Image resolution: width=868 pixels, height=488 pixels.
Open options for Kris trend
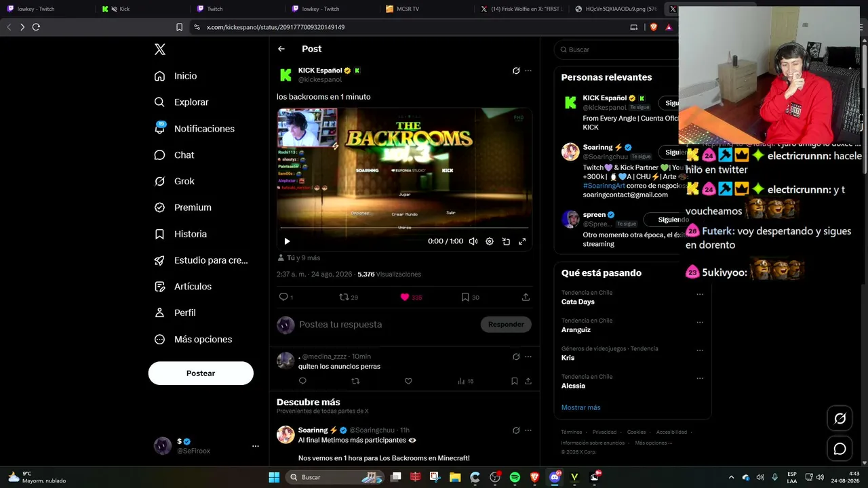coord(700,350)
